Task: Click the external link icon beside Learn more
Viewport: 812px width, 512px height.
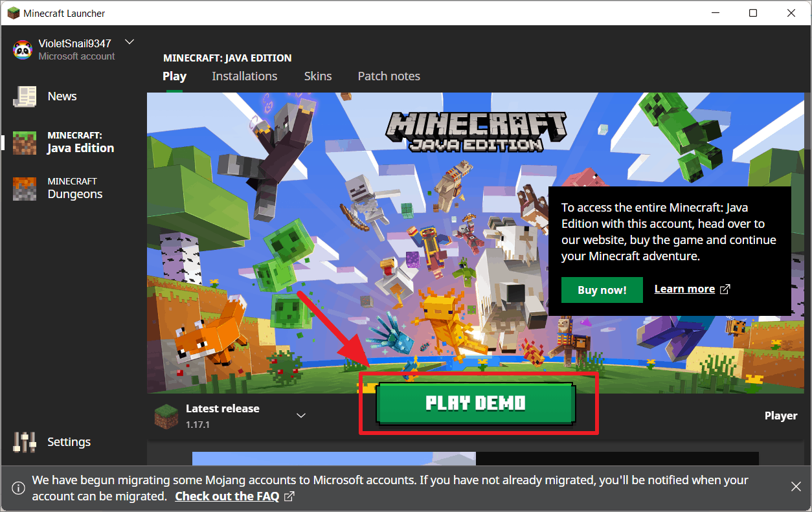Action: coord(725,289)
